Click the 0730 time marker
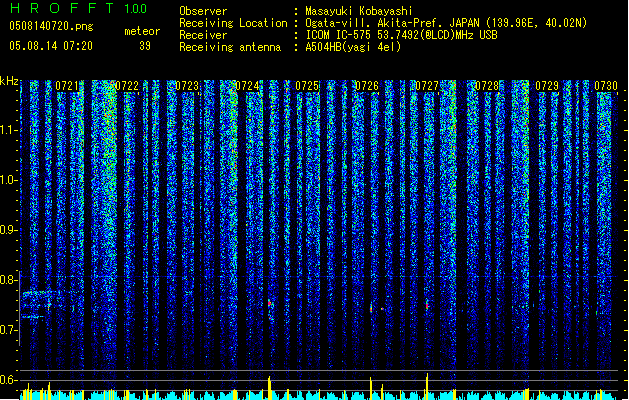Image resolution: width=629 pixels, height=400 pixels. (606, 86)
